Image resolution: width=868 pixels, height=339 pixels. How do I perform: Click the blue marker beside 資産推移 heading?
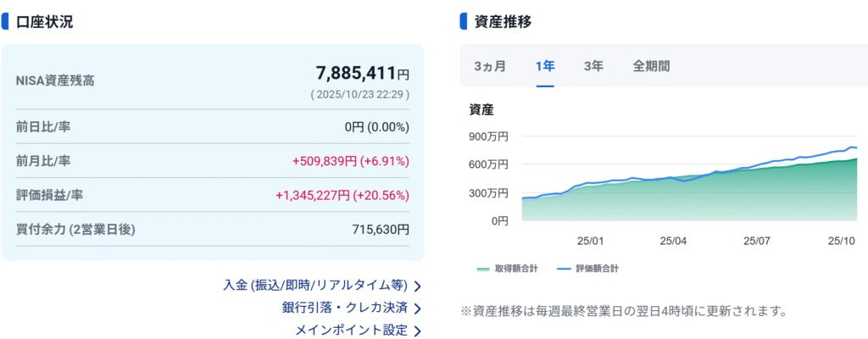[x=463, y=21]
